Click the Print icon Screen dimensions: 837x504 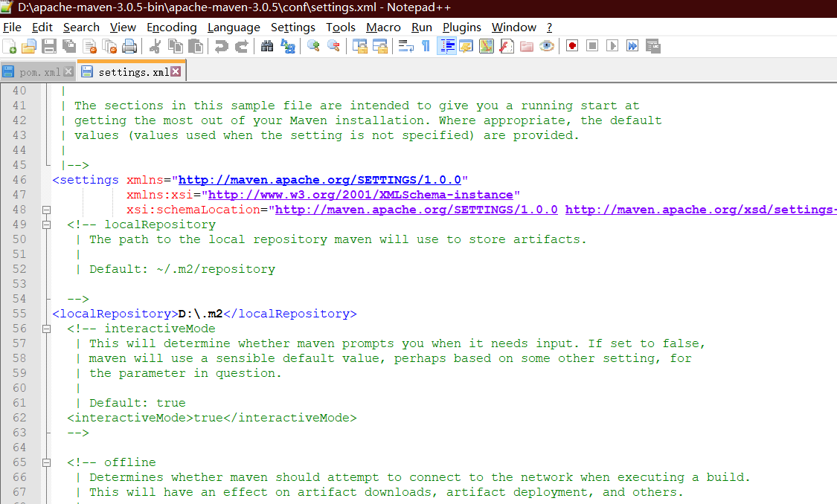[x=129, y=46]
